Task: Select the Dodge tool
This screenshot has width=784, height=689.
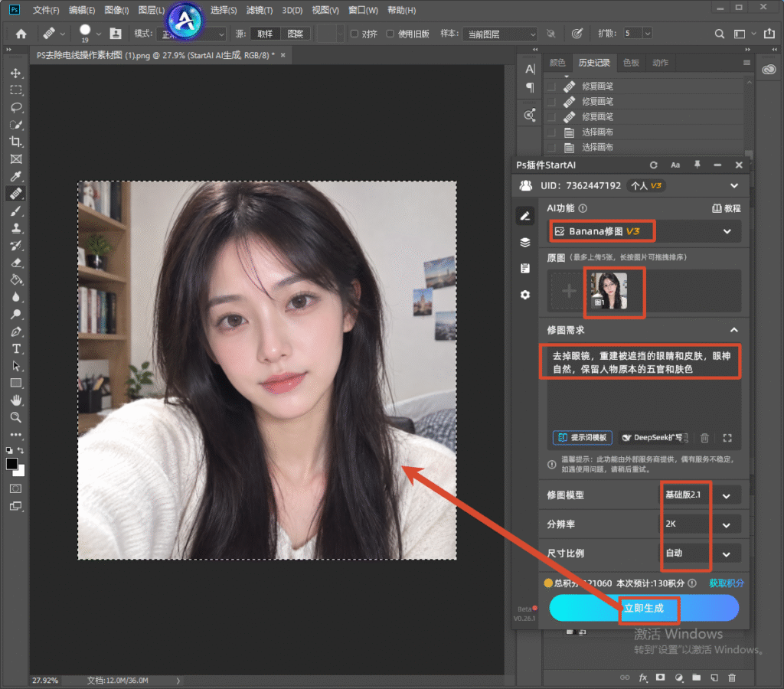Action: [x=16, y=315]
